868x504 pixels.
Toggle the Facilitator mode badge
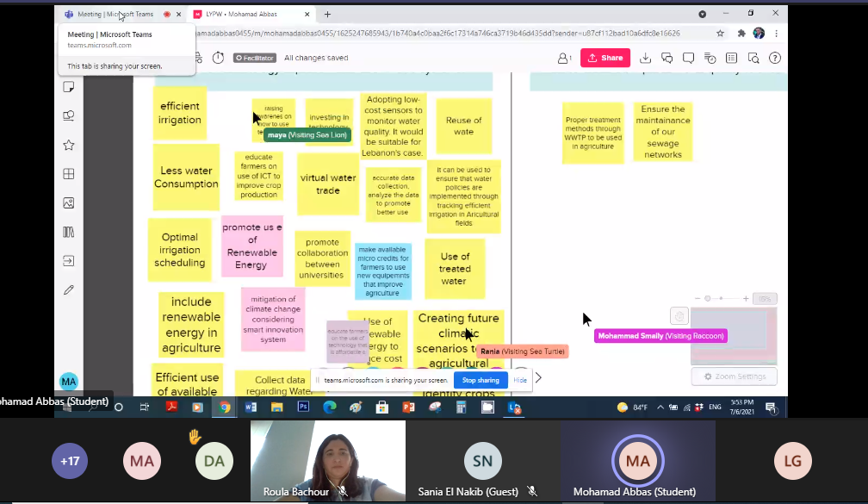255,58
